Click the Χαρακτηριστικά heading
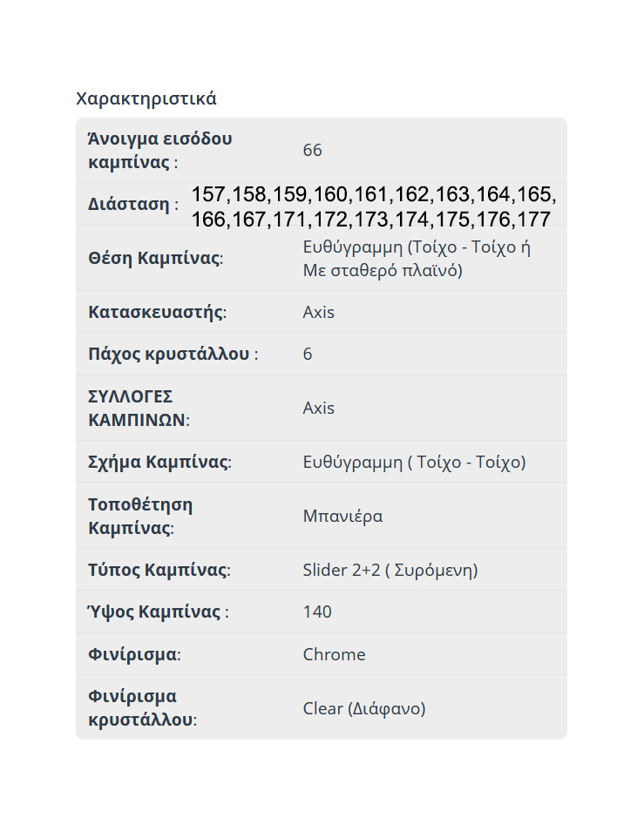Image resolution: width=644 pixels, height=818 pixels. tap(146, 98)
